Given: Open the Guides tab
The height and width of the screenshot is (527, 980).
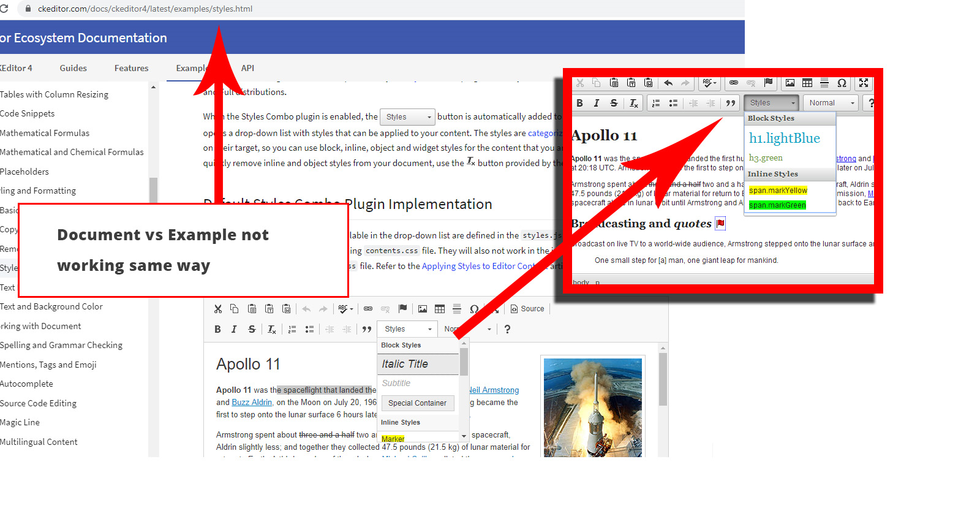Looking at the screenshot, I should (73, 68).
